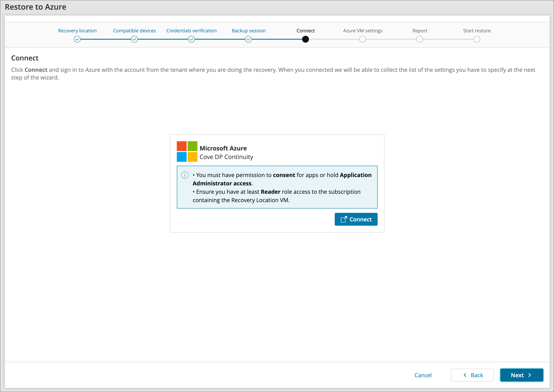Click the Azure VM settings step label
Image resolution: width=554 pixels, height=392 pixels.
362,31
